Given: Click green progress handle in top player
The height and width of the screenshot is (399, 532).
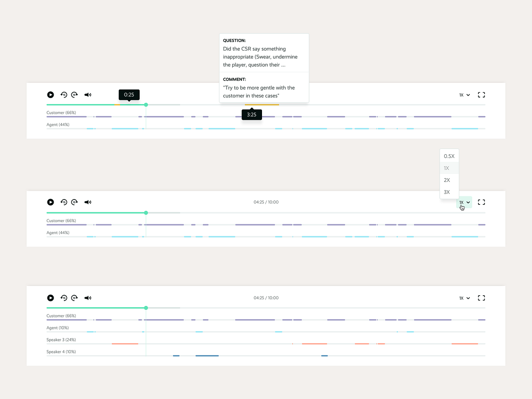Looking at the screenshot, I should pos(146,105).
